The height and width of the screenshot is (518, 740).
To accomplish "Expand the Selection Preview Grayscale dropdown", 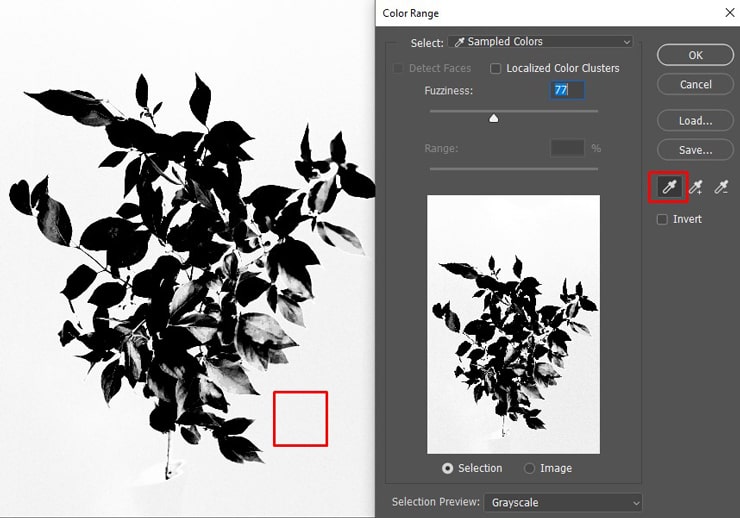I will click(564, 502).
